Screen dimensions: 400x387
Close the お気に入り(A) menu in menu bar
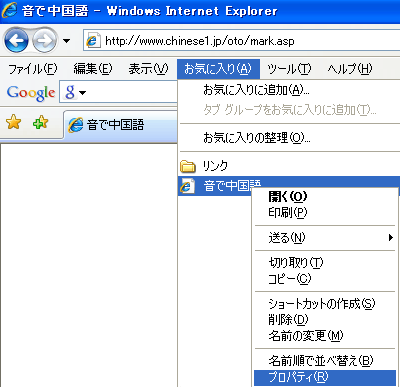pos(218,69)
